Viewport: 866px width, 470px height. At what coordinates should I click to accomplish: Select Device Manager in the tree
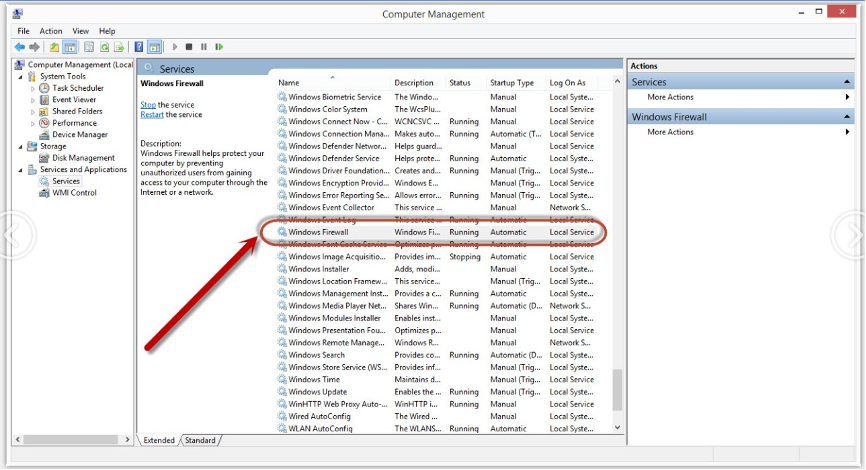79,135
